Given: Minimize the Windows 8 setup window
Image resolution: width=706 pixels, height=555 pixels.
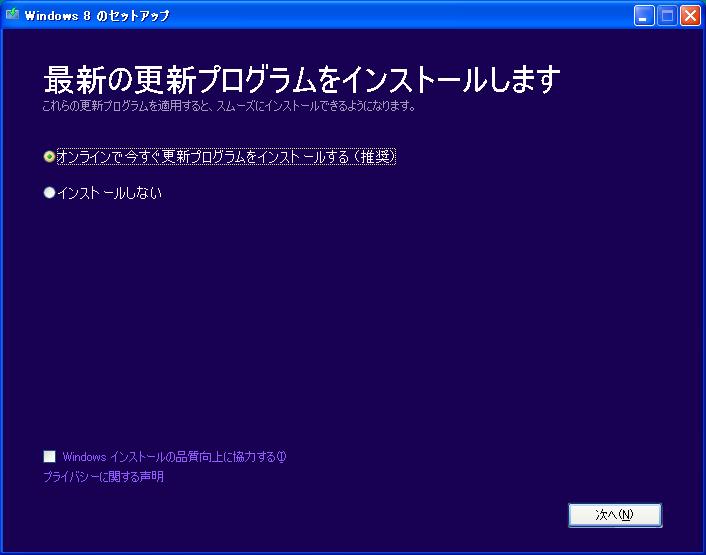Looking at the screenshot, I should click(x=644, y=16).
